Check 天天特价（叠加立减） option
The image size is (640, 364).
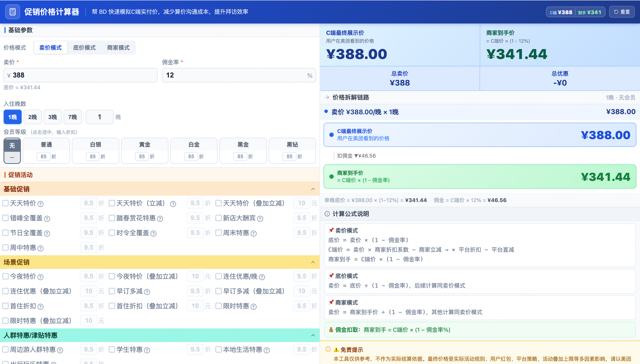[x=218, y=203]
